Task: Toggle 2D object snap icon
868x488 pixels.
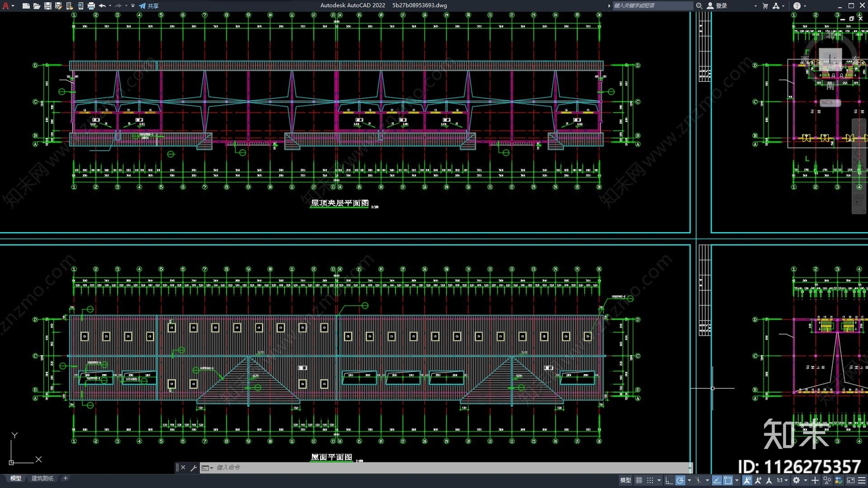Action: pyautogui.click(x=727, y=480)
